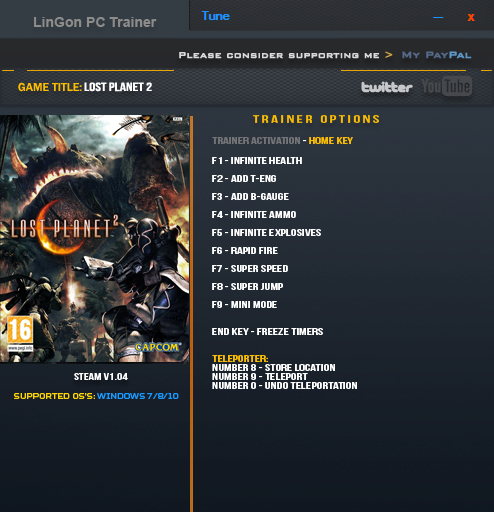Enable F9 Mini Mode
The height and width of the screenshot is (512, 494).
244,305
